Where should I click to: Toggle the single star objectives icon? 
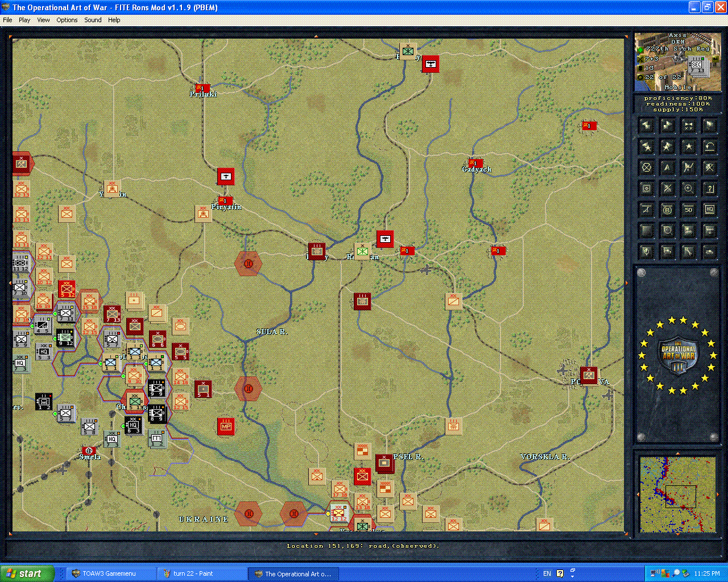[x=688, y=147]
